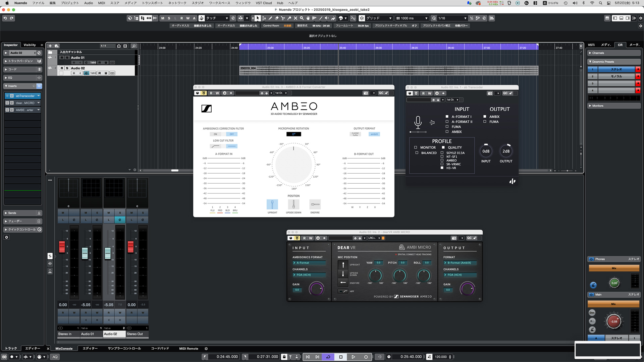Turn the ambisonics correction filter ON
The width and height of the screenshot is (644, 362).
[215, 134]
